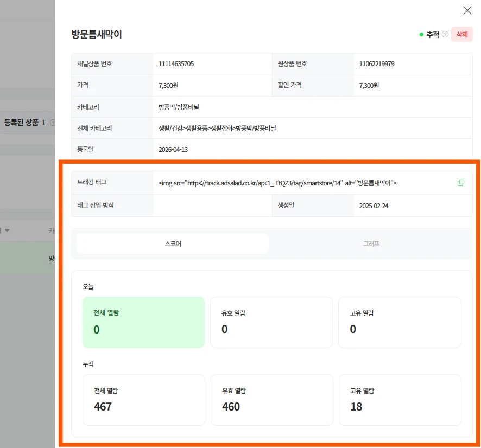Copy the tracking tag with the copy icon

(461, 183)
